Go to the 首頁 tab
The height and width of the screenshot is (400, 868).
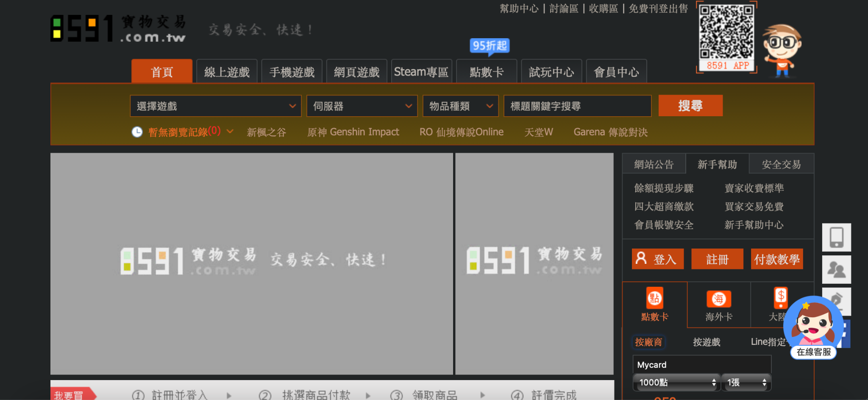(162, 71)
